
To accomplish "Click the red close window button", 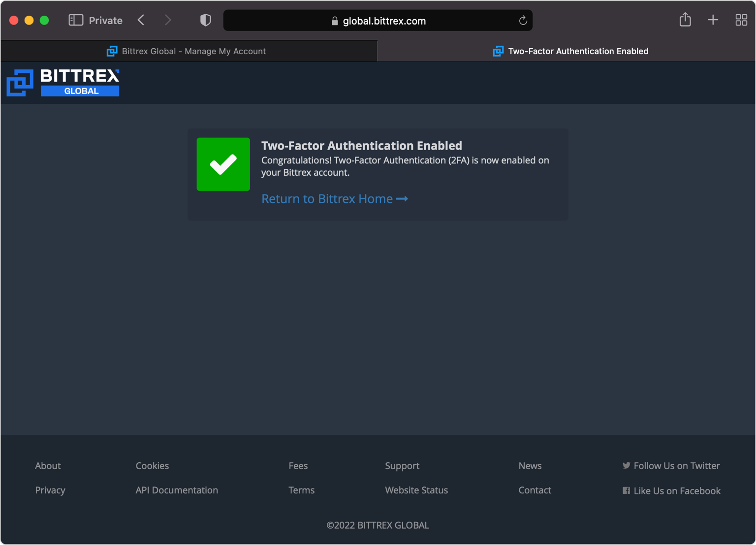I will (14, 20).
